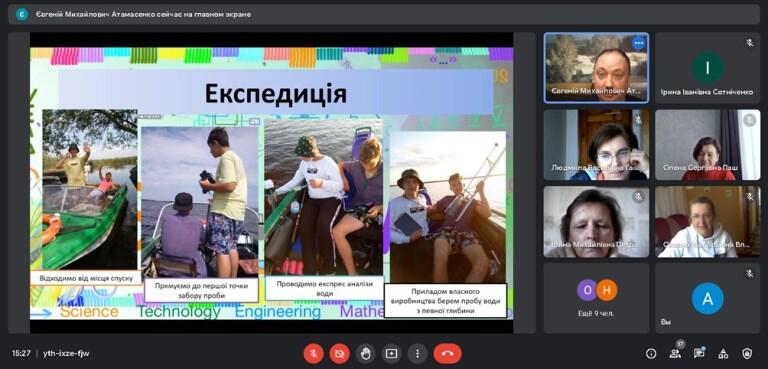Toggle the microphone mute button
The width and height of the screenshot is (768, 369).
[x=313, y=353]
